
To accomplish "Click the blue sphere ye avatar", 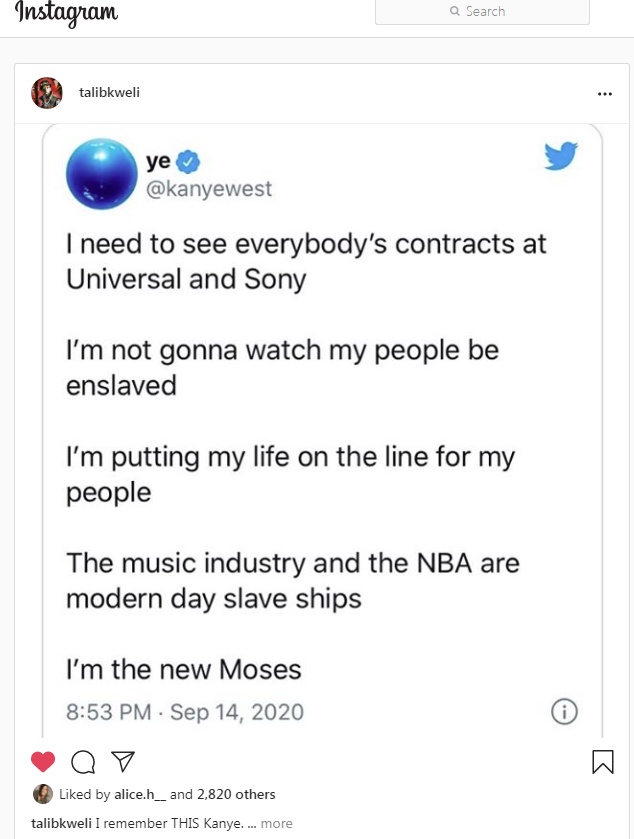I will [x=101, y=174].
